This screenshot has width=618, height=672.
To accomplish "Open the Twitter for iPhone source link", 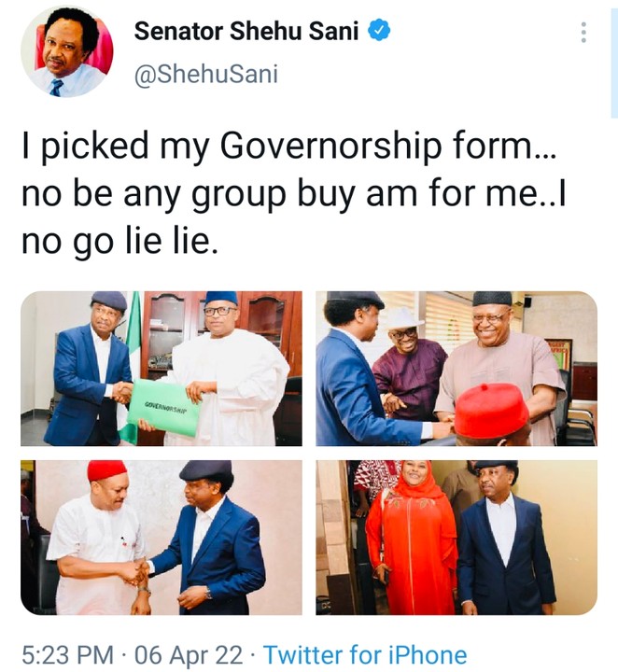I will 365,654.
